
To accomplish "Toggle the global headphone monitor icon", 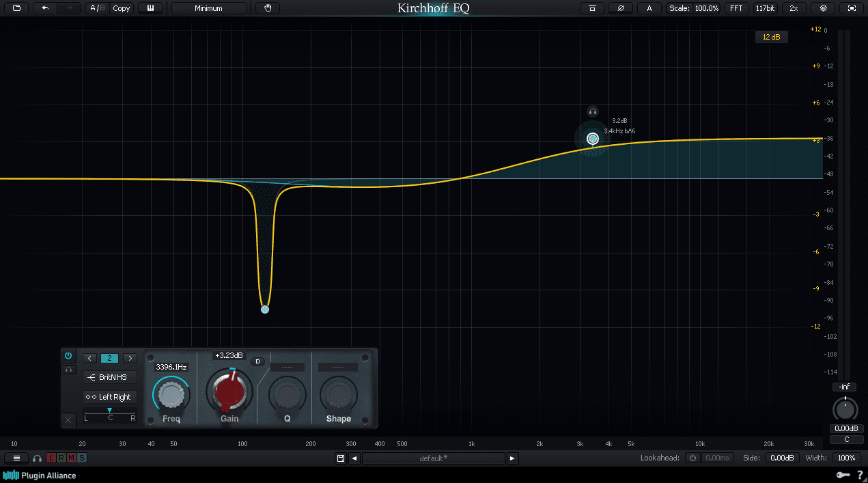I will tap(38, 458).
